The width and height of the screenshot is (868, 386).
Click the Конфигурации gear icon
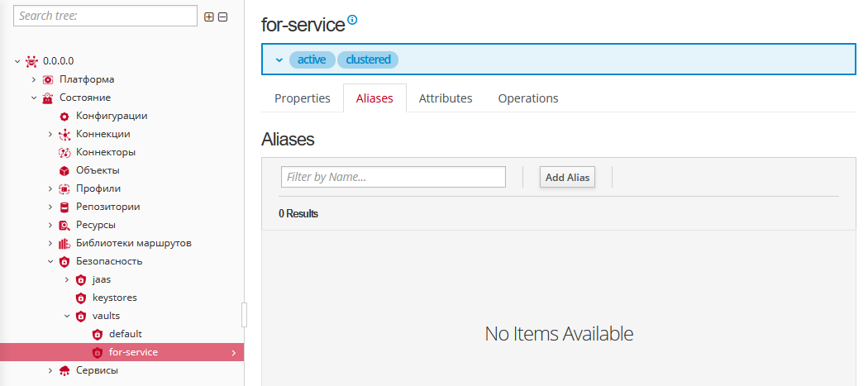(x=64, y=116)
